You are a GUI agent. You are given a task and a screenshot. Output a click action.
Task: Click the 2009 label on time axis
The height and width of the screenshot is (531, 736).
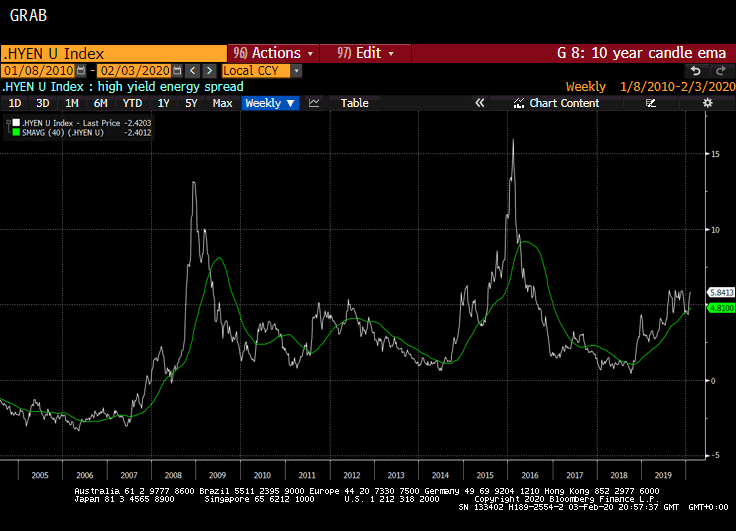(x=217, y=475)
